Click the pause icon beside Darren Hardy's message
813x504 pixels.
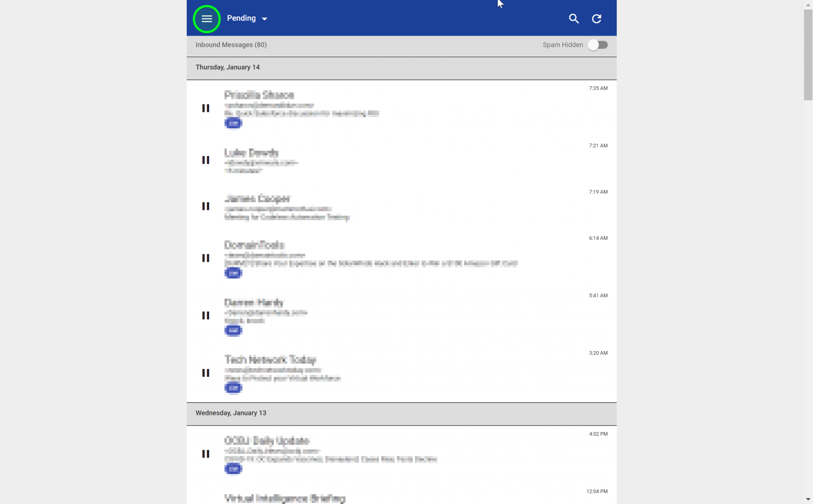[205, 316]
